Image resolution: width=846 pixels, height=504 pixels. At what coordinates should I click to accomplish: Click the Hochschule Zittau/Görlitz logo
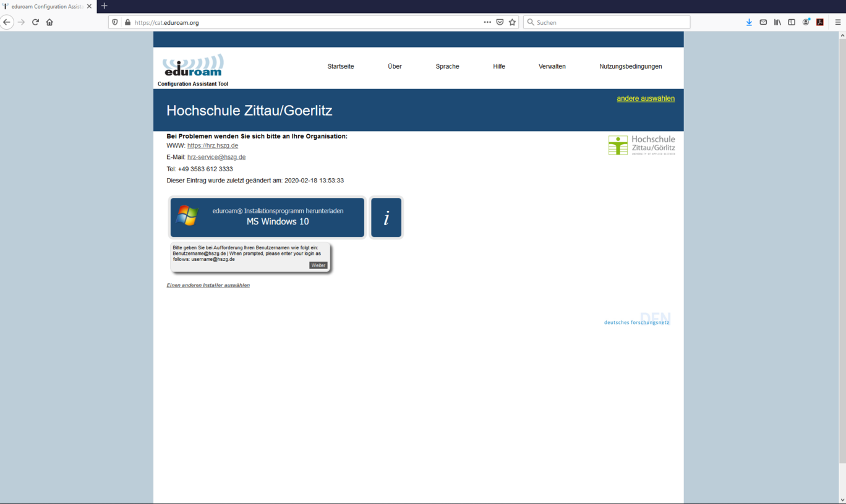click(642, 145)
